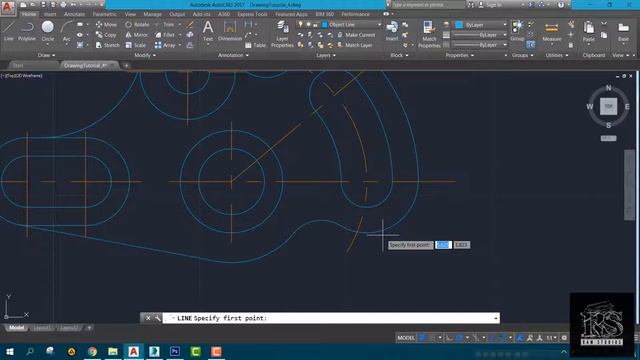Click the Mirror tool
Image resolution: width=640 pixels, height=360 pixels.
[137, 35]
